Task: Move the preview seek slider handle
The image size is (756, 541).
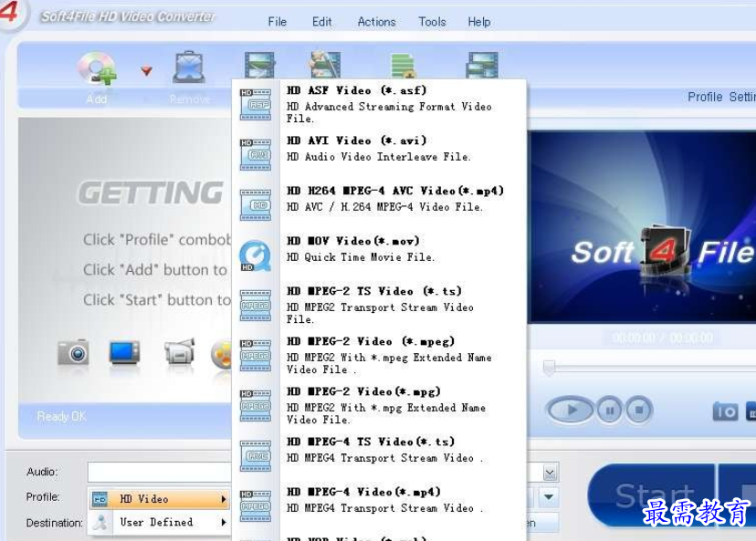Action: click(x=549, y=368)
